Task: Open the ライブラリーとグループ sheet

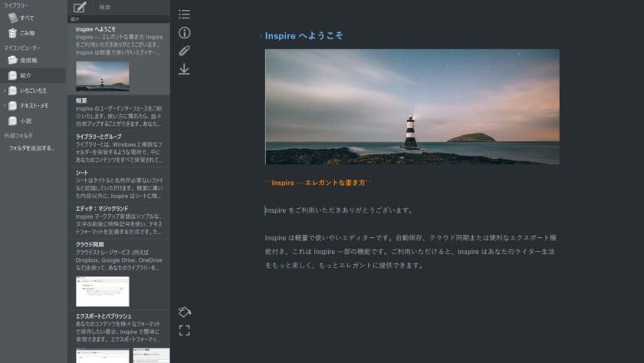Action: coord(119,149)
